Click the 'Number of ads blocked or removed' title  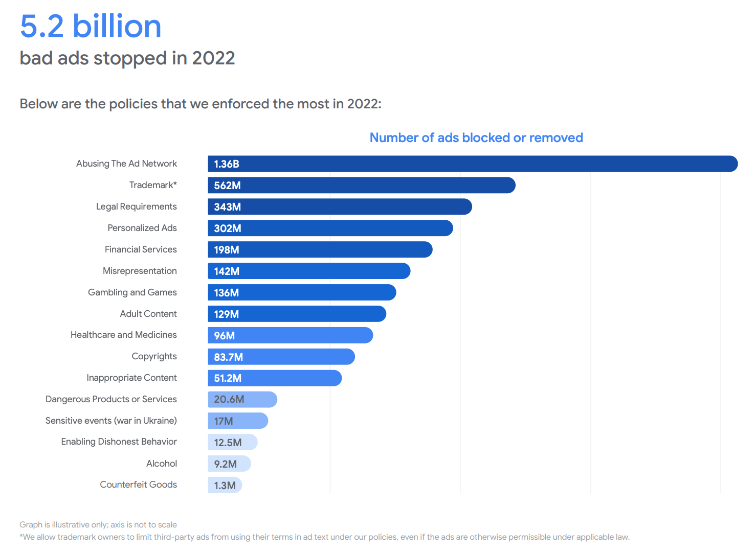(x=476, y=137)
